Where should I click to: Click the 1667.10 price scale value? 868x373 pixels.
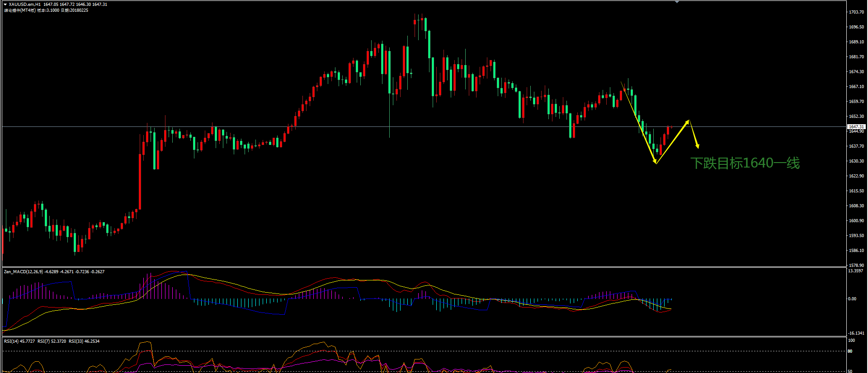point(857,87)
